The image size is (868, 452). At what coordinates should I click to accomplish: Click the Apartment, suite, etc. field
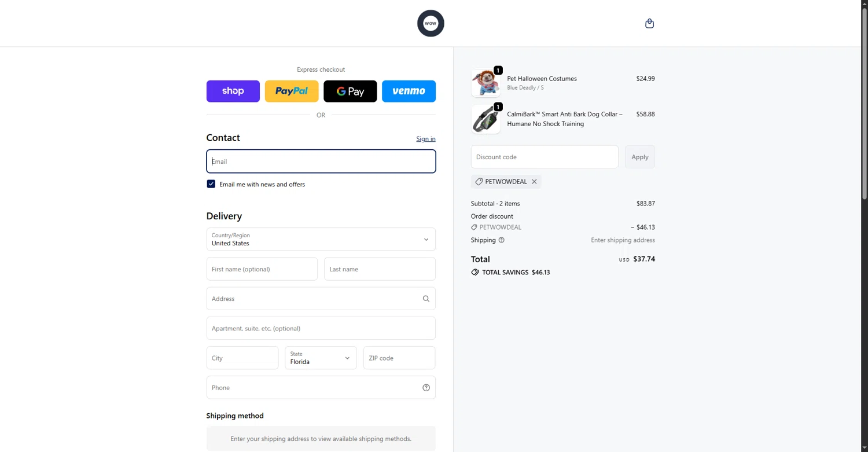321,328
